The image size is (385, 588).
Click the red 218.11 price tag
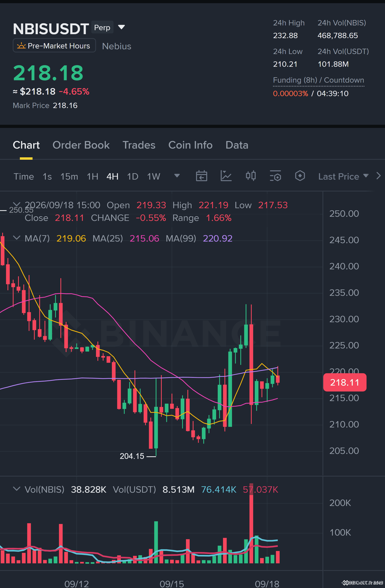[x=345, y=382]
